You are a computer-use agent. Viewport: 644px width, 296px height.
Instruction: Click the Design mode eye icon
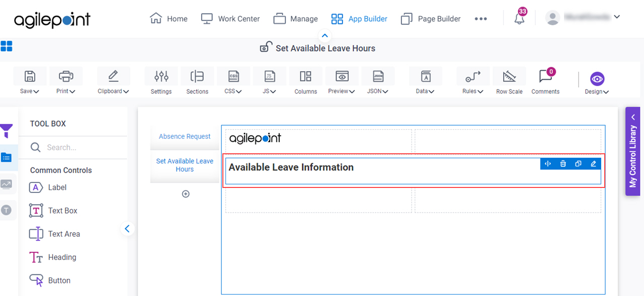click(597, 78)
